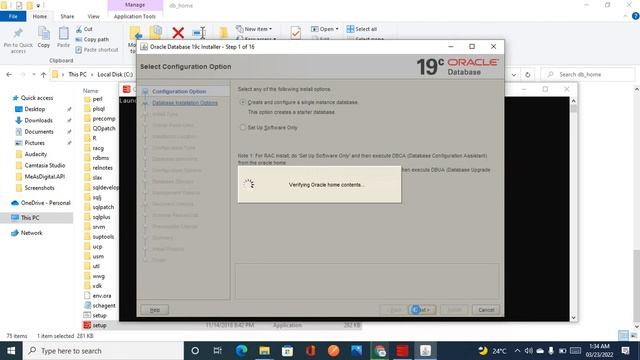Open Windows Start menu
The image size is (640, 360).
(11, 351)
